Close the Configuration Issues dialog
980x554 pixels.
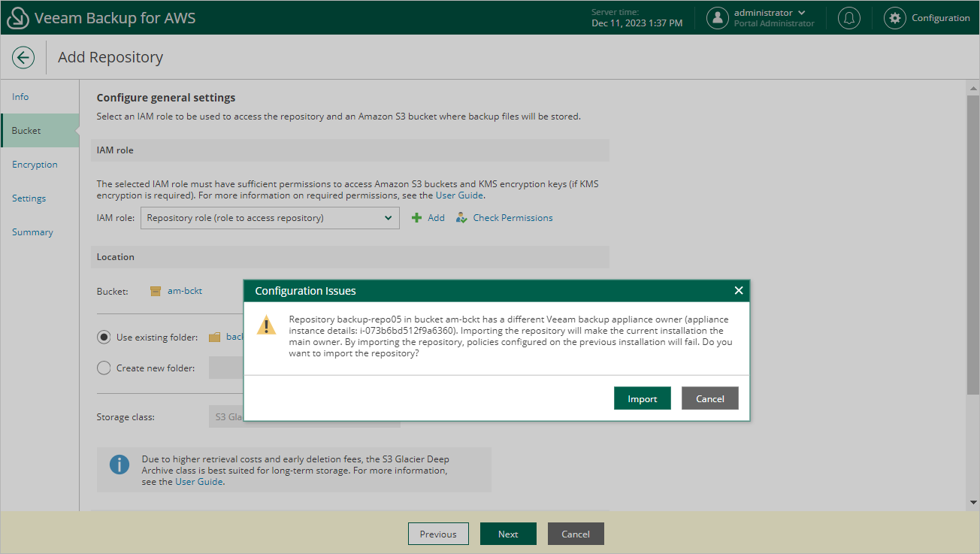(x=739, y=291)
